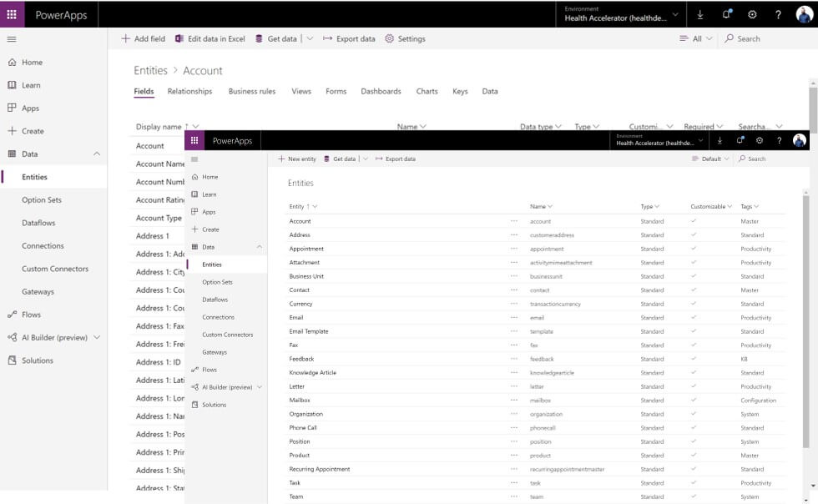Open more options for Email entity row
Viewport: 818px width, 504px height.
514,318
